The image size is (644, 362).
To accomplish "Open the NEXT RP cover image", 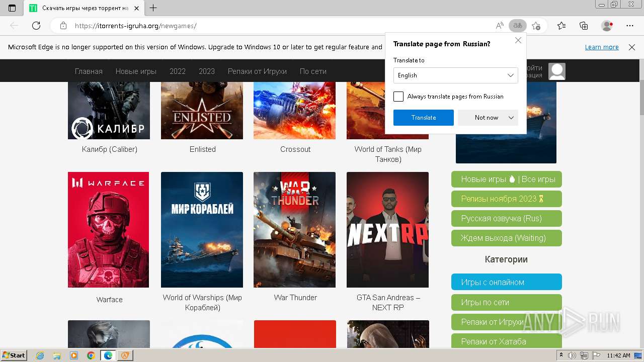I will 387,230.
